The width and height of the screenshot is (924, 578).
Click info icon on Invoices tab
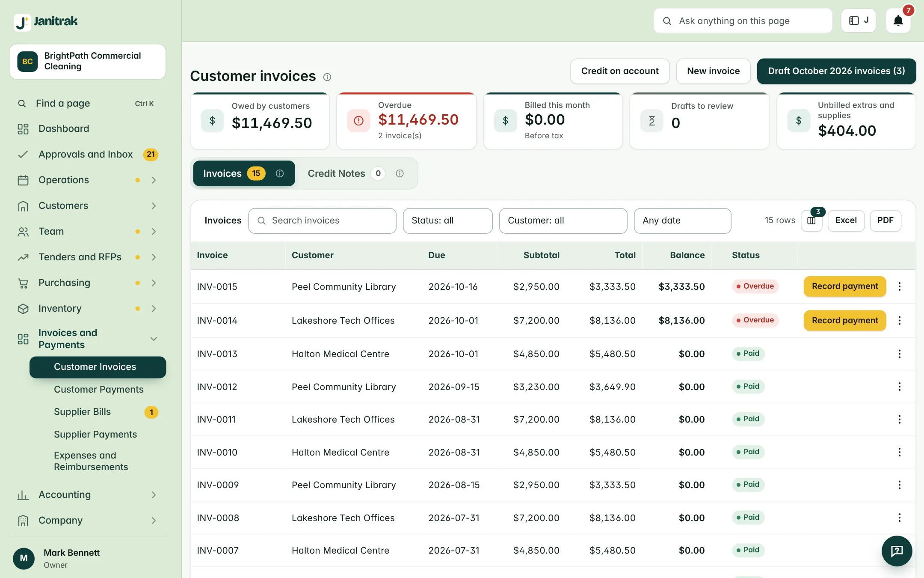[x=280, y=173]
